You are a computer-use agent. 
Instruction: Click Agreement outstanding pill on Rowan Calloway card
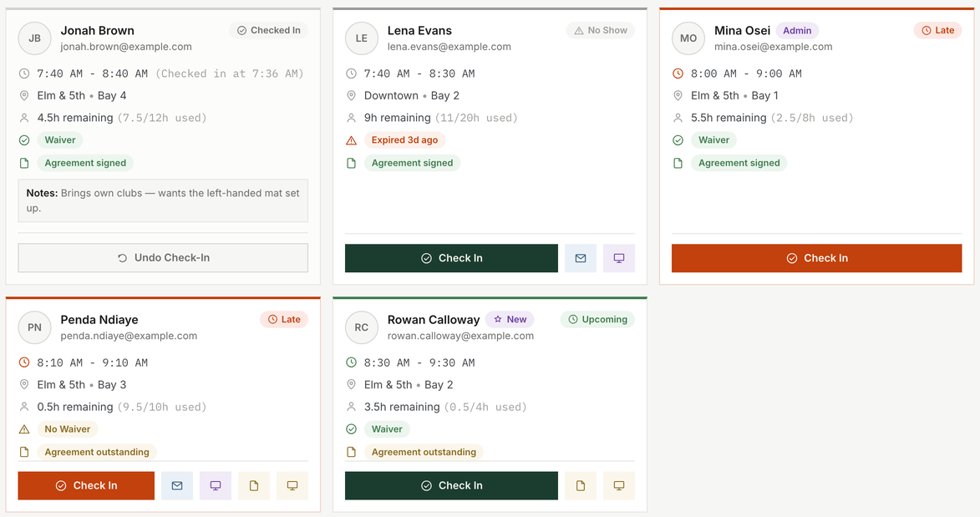[424, 452]
